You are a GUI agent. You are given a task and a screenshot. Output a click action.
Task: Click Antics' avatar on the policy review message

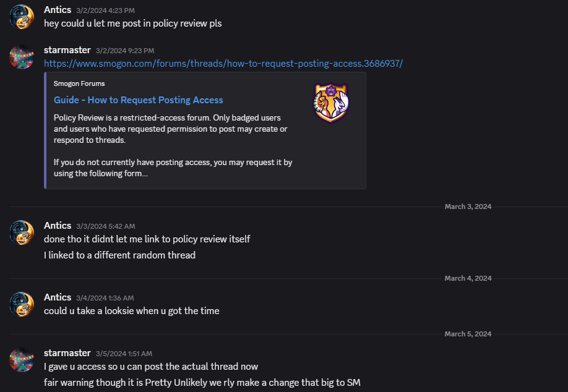(x=22, y=17)
